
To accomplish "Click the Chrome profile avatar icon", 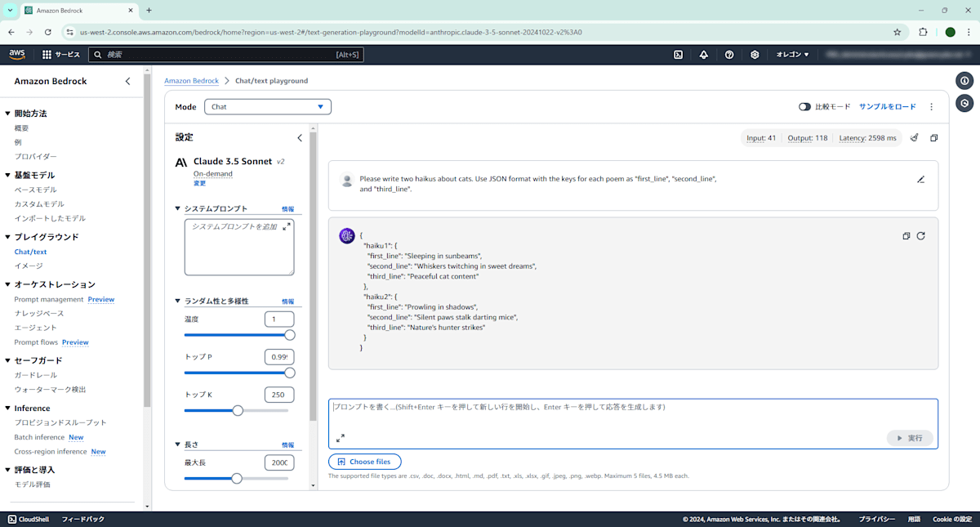I will (950, 32).
